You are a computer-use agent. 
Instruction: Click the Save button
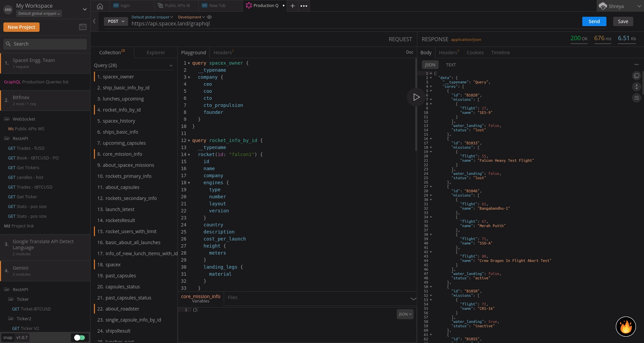[x=623, y=21]
